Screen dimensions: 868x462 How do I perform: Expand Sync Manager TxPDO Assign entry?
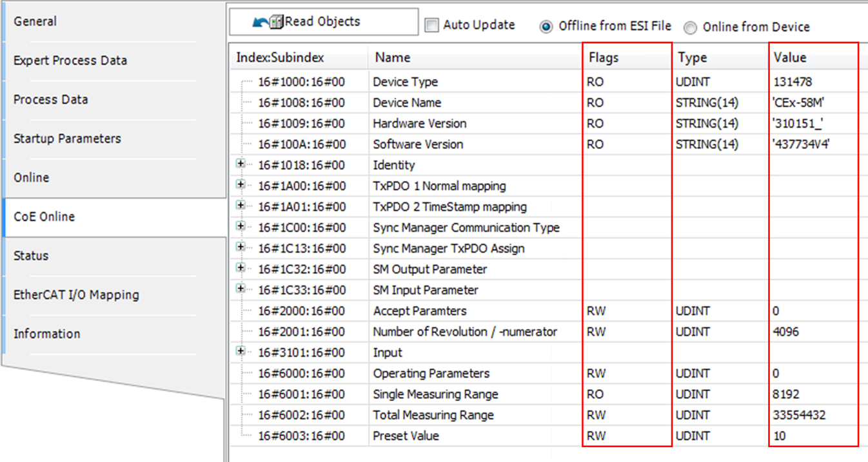pos(241,247)
